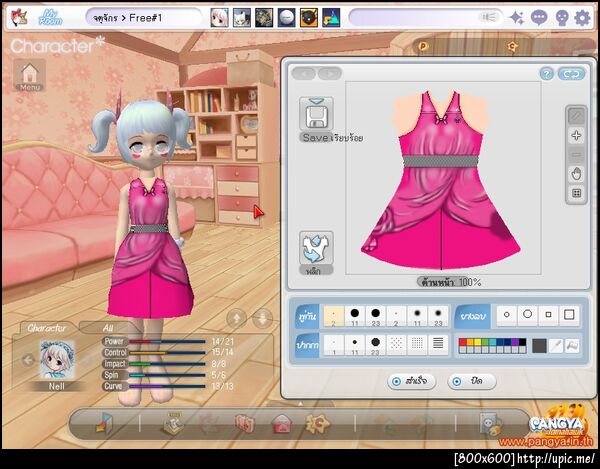Open the gingerbread puzzle icon in bottom bar
The width and height of the screenshot is (600, 469).
click(317, 423)
